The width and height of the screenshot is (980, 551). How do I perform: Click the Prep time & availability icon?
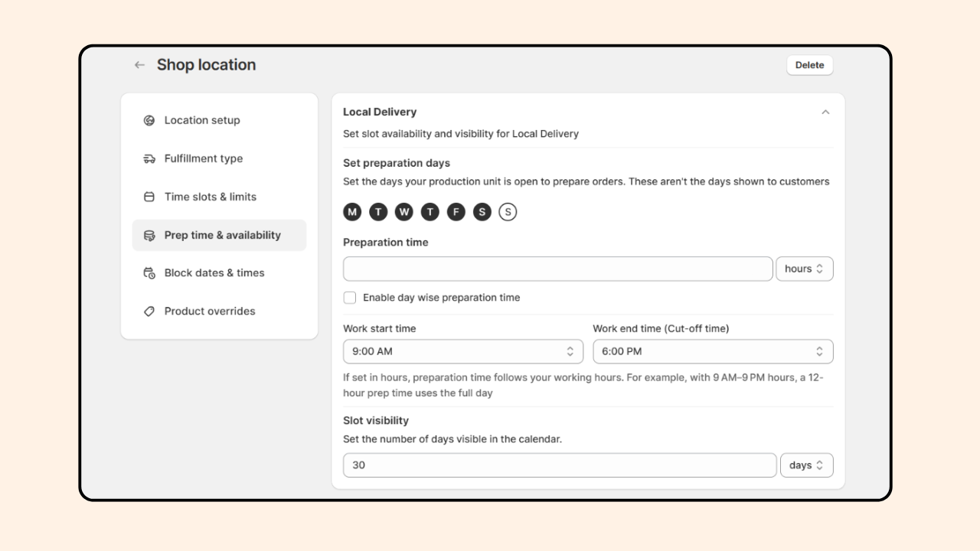click(149, 235)
